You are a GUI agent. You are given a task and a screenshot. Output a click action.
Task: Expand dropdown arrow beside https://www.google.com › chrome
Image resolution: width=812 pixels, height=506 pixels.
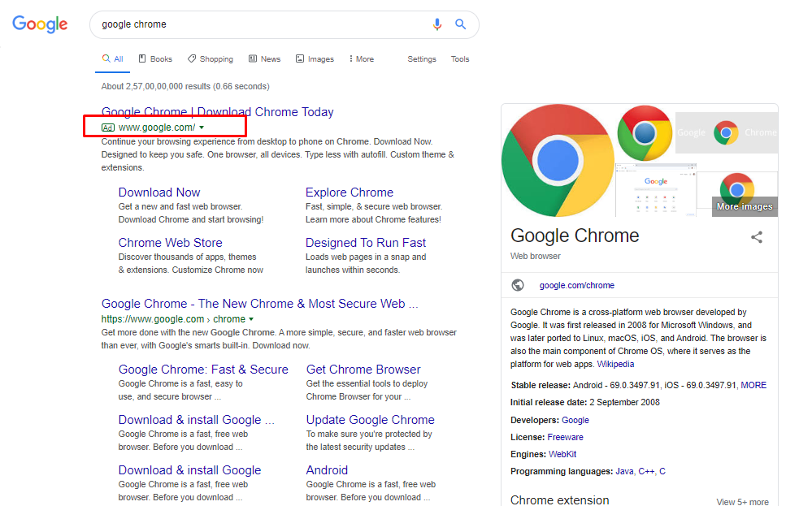(251, 319)
